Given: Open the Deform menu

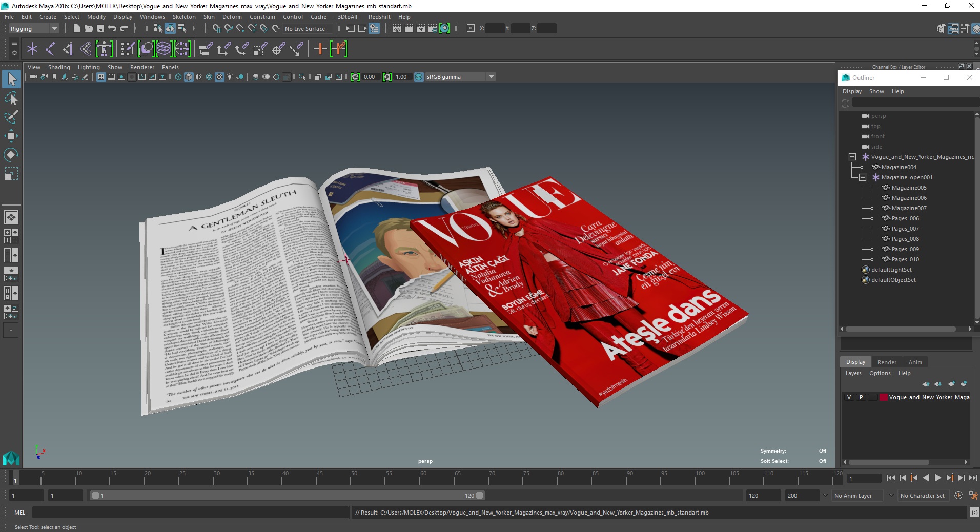Looking at the screenshot, I should tap(232, 17).
